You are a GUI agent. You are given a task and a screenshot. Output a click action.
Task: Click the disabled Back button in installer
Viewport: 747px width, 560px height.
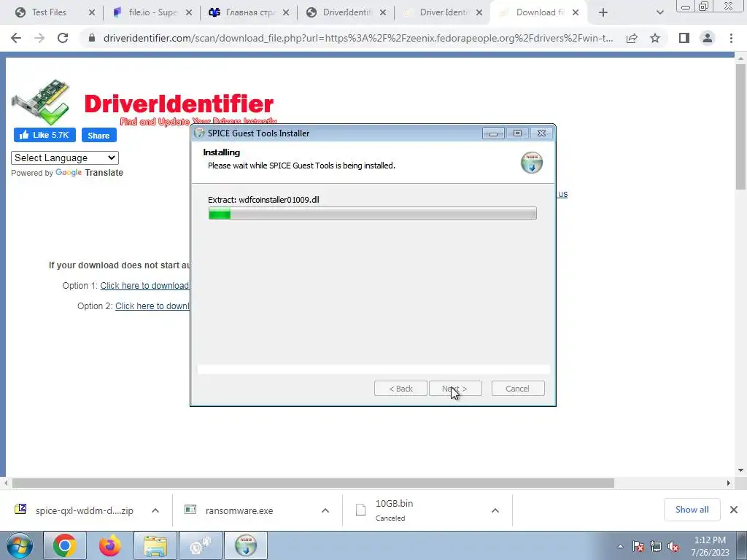coord(400,389)
